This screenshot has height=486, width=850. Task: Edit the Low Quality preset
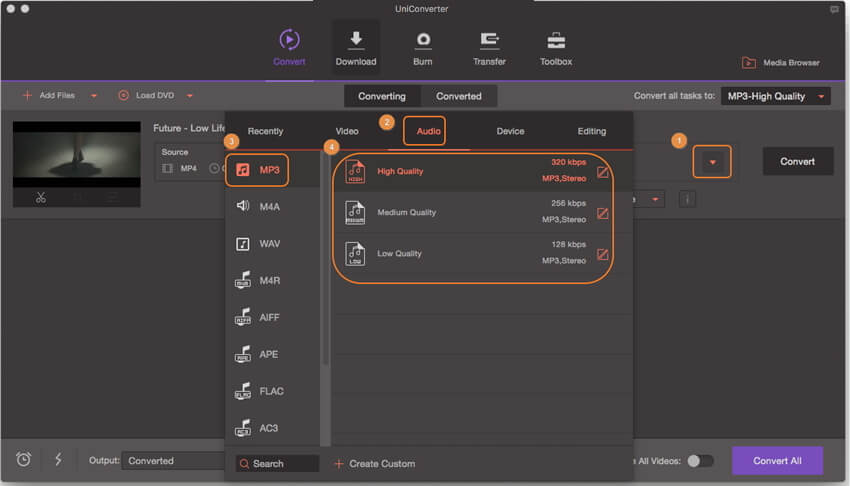602,255
